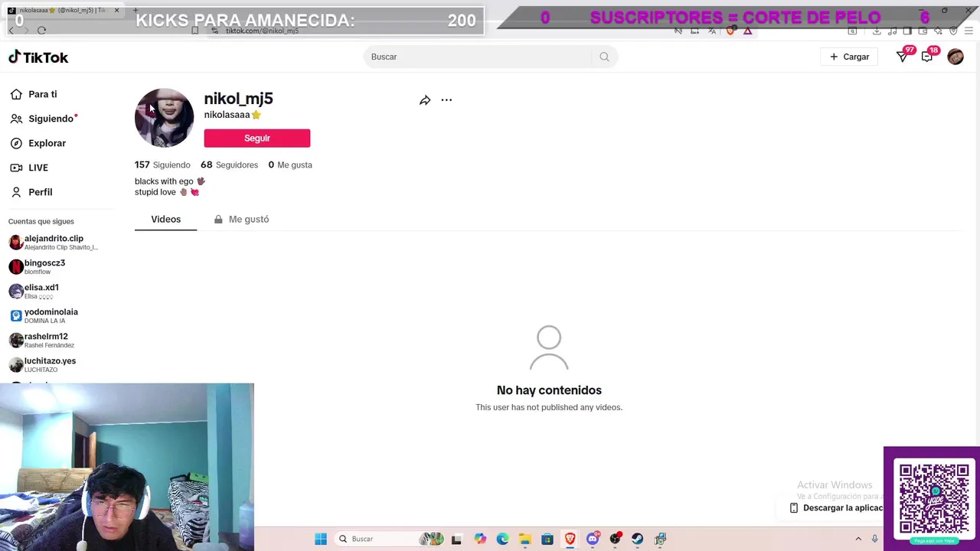Open the Brave hamburger menu
980x551 pixels.
point(969,31)
